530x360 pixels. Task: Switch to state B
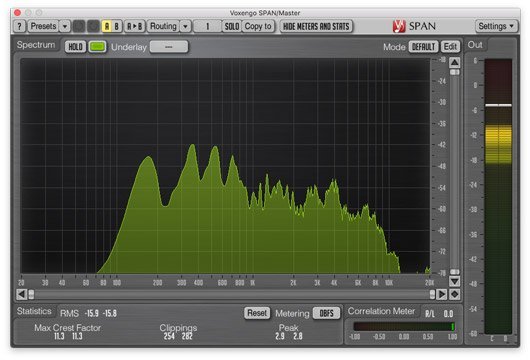coord(117,26)
